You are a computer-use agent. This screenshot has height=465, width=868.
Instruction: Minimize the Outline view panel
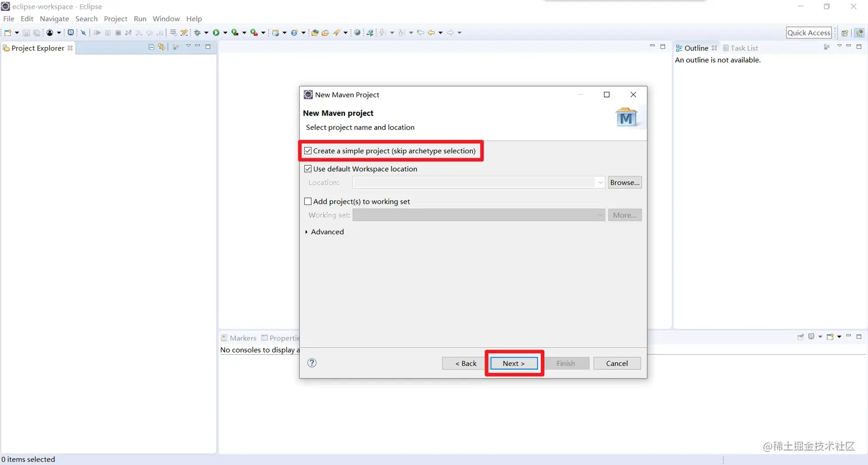[x=848, y=45]
